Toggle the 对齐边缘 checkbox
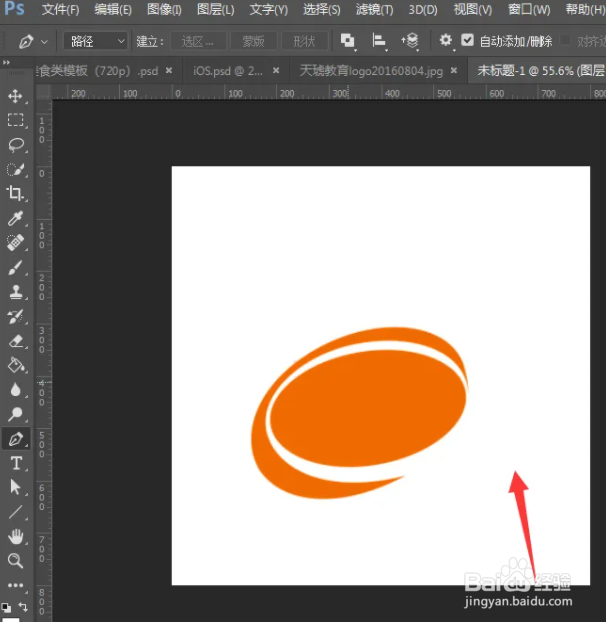 pyautogui.click(x=565, y=40)
